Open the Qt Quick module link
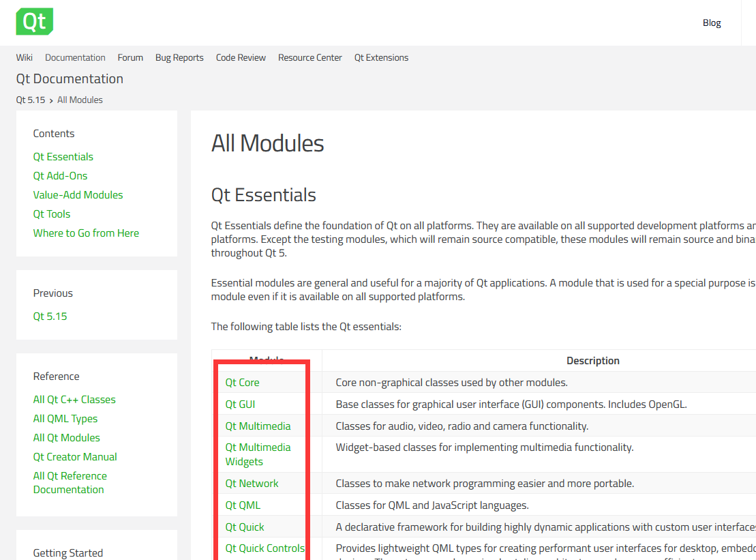 pos(245,527)
